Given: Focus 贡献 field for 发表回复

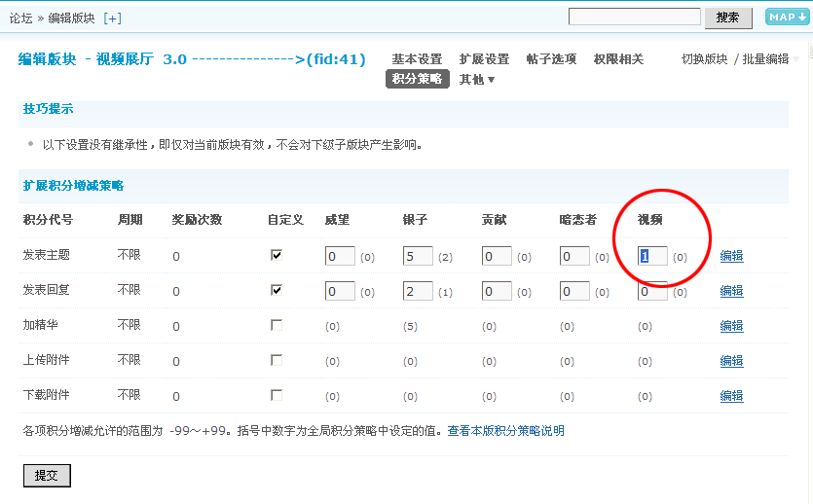Looking at the screenshot, I should click(x=497, y=291).
